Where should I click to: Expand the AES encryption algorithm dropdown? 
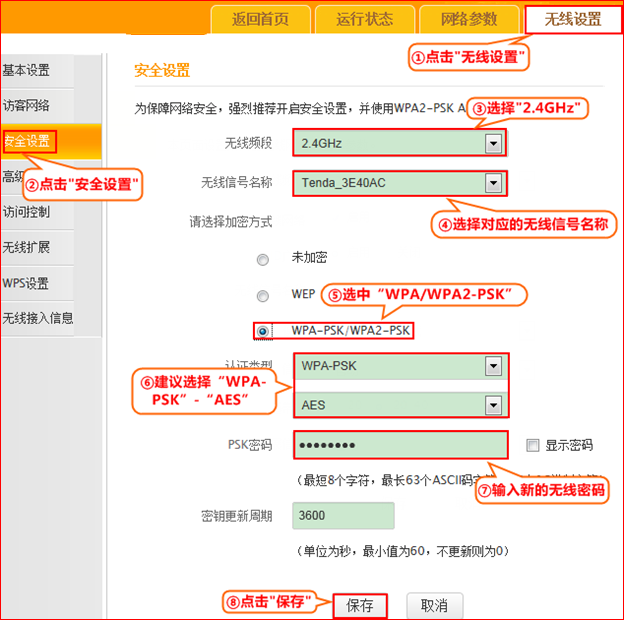point(492,405)
